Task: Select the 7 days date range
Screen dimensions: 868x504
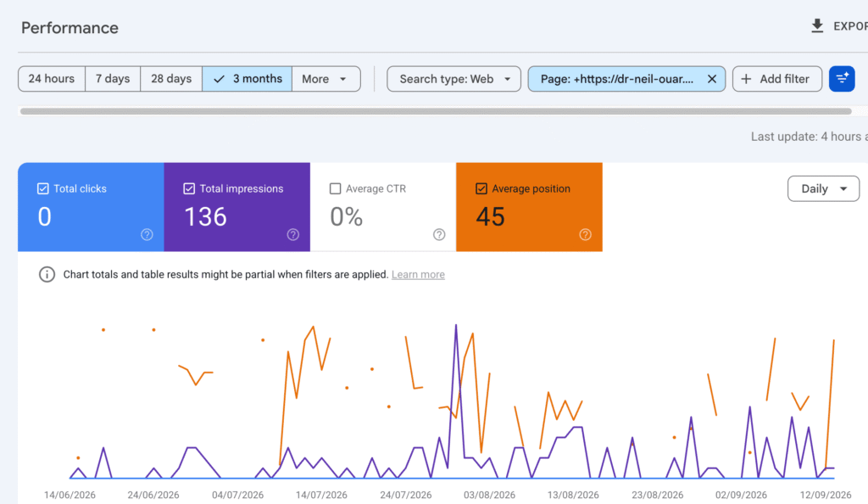Action: point(113,79)
